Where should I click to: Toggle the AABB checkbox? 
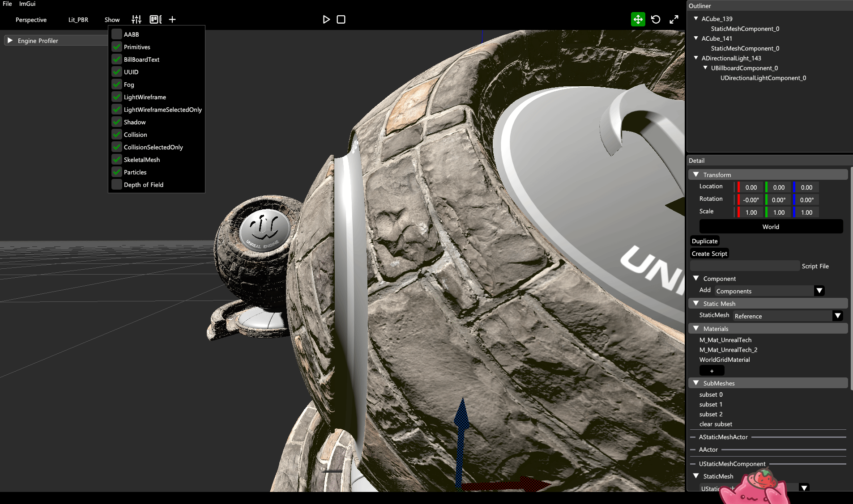(117, 34)
